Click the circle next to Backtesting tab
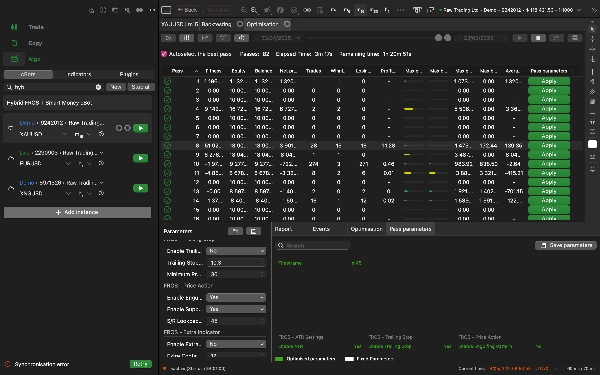 coord(240,24)
